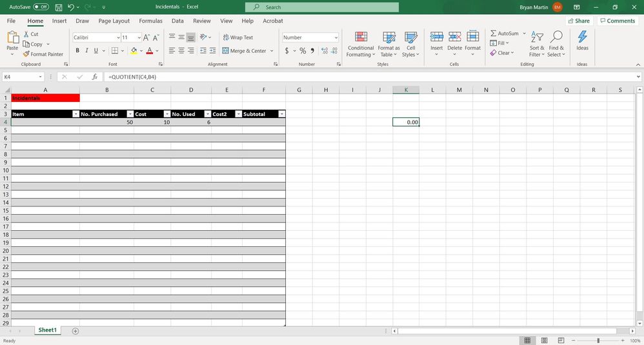Click Increase Indent icon
Viewport: 644px width, 345px height.
pyautogui.click(x=212, y=50)
